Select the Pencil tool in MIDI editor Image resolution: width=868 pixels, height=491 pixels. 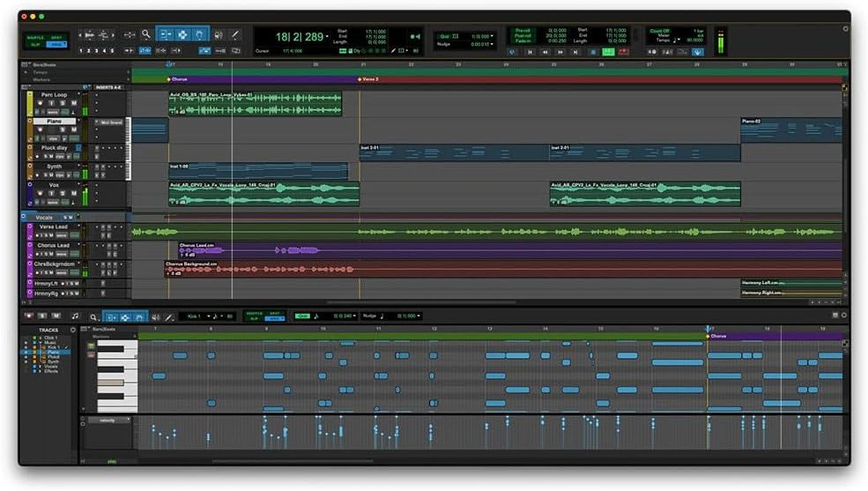point(169,317)
